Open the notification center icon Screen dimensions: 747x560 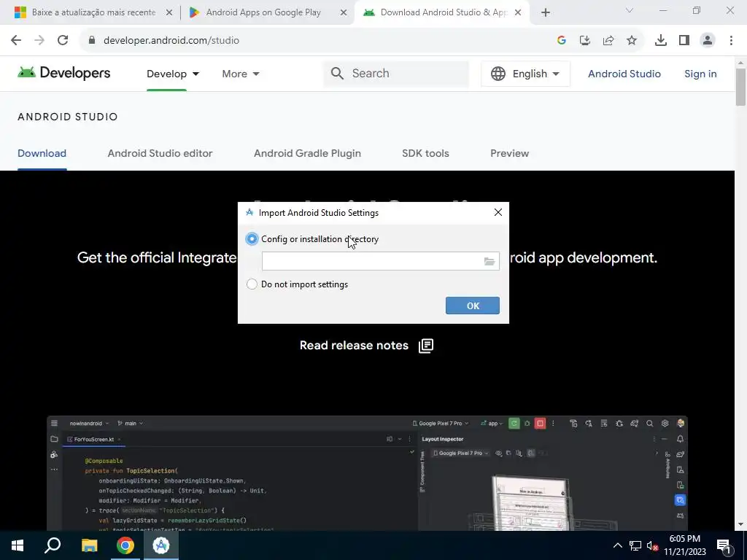click(724, 545)
